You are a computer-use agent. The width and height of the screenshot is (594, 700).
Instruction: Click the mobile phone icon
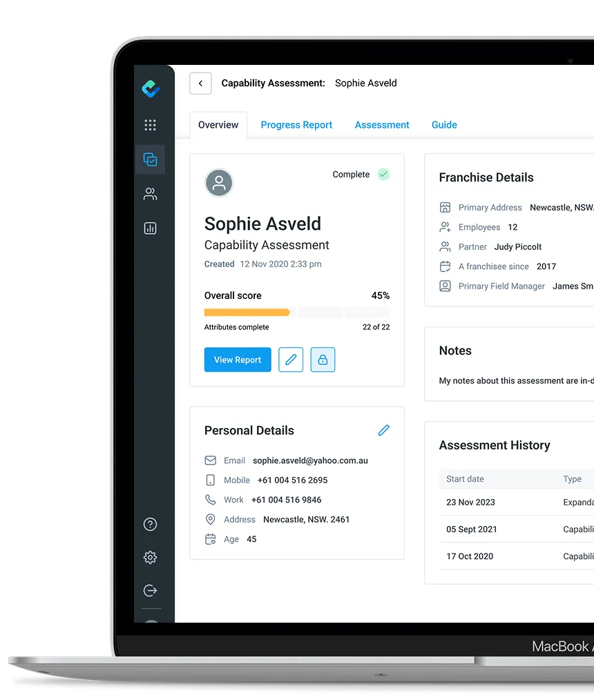tap(211, 480)
